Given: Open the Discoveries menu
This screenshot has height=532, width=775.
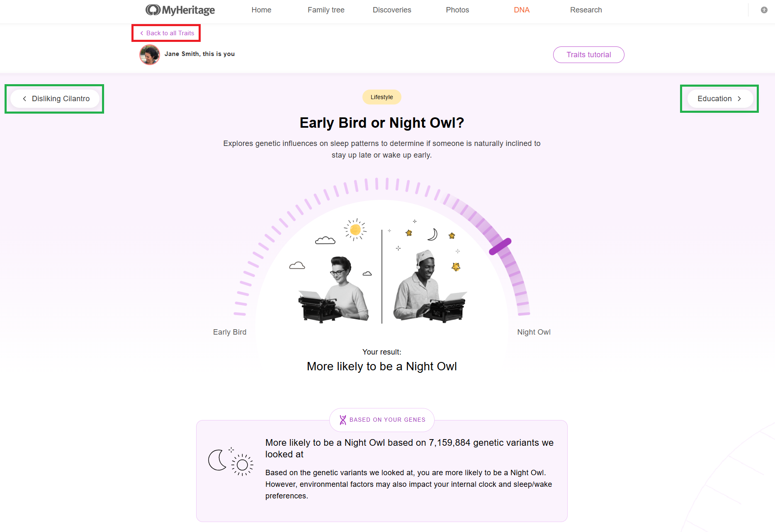Looking at the screenshot, I should coord(392,10).
